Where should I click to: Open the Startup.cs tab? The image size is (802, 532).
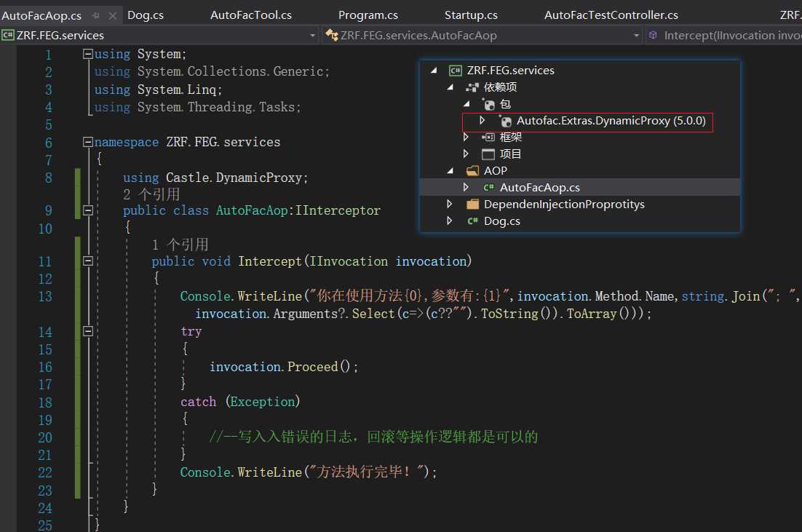[x=471, y=15]
